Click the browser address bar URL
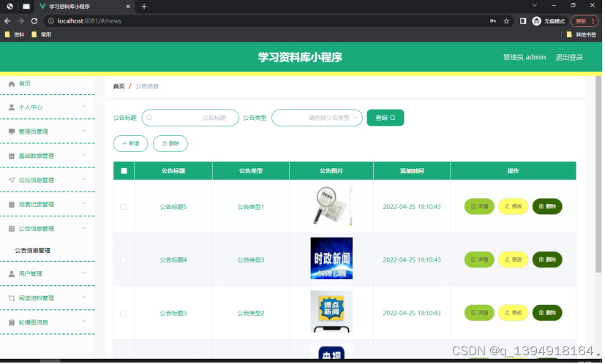 89,21
